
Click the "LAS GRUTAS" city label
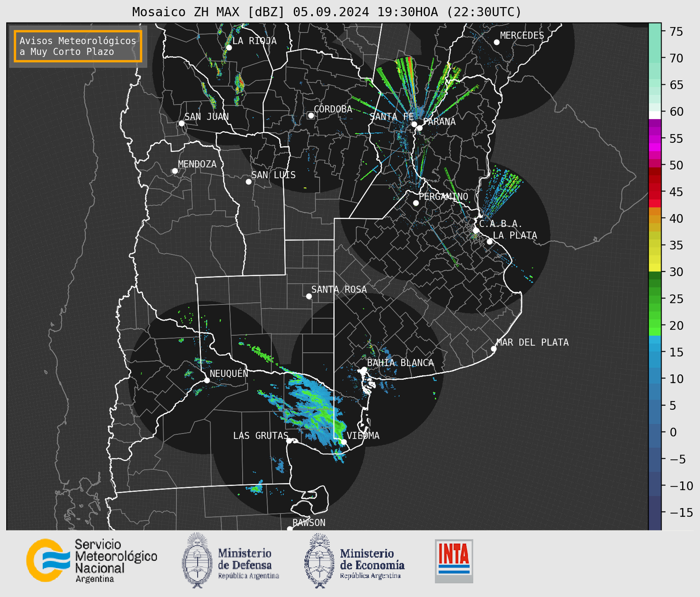click(261, 436)
